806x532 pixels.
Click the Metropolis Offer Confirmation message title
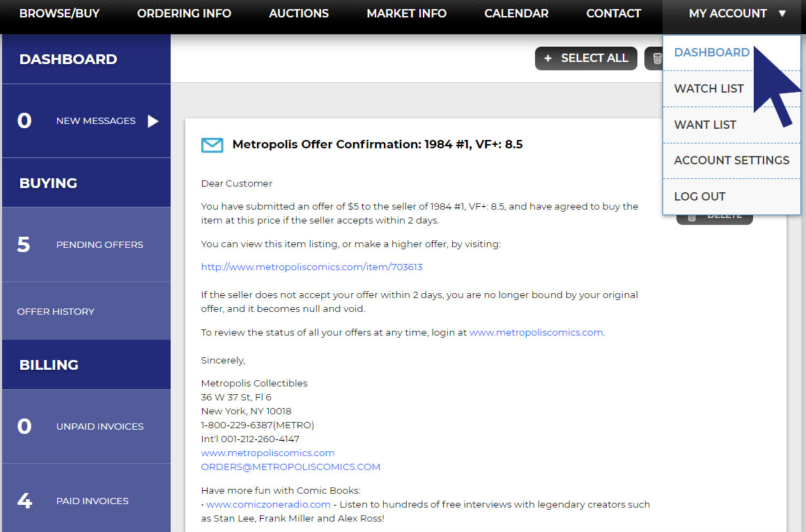378,144
